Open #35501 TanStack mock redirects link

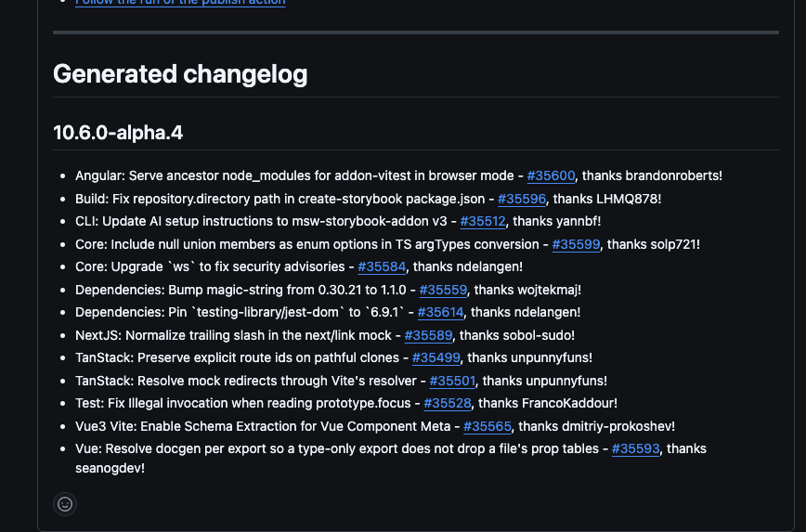pyautogui.click(x=452, y=381)
